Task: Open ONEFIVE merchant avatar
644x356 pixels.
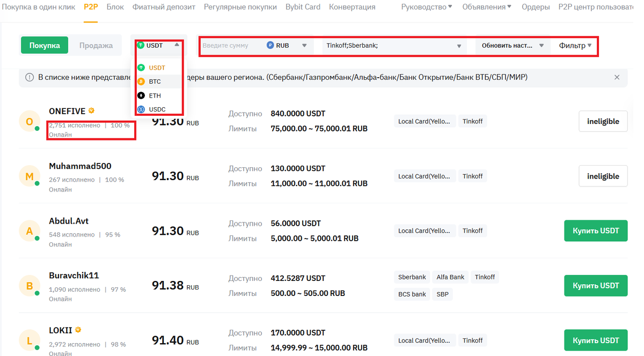Action: [x=29, y=121]
